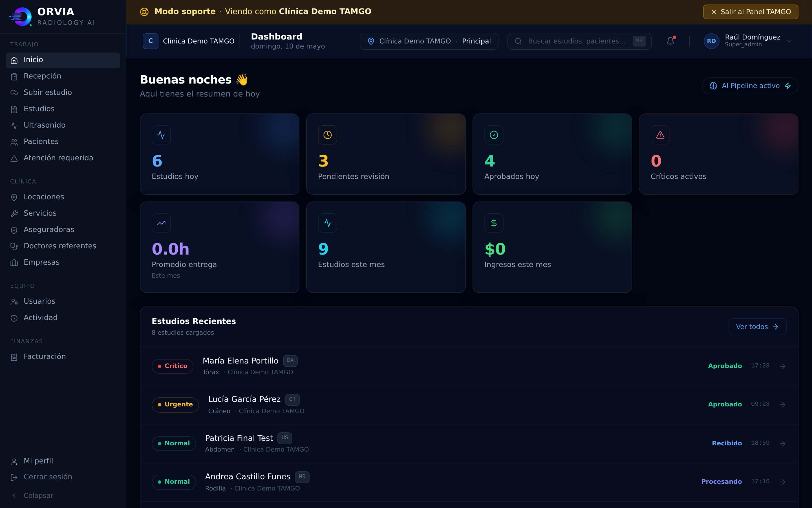Open Aseguradoras page
This screenshot has height=508, width=812.
click(63, 230)
